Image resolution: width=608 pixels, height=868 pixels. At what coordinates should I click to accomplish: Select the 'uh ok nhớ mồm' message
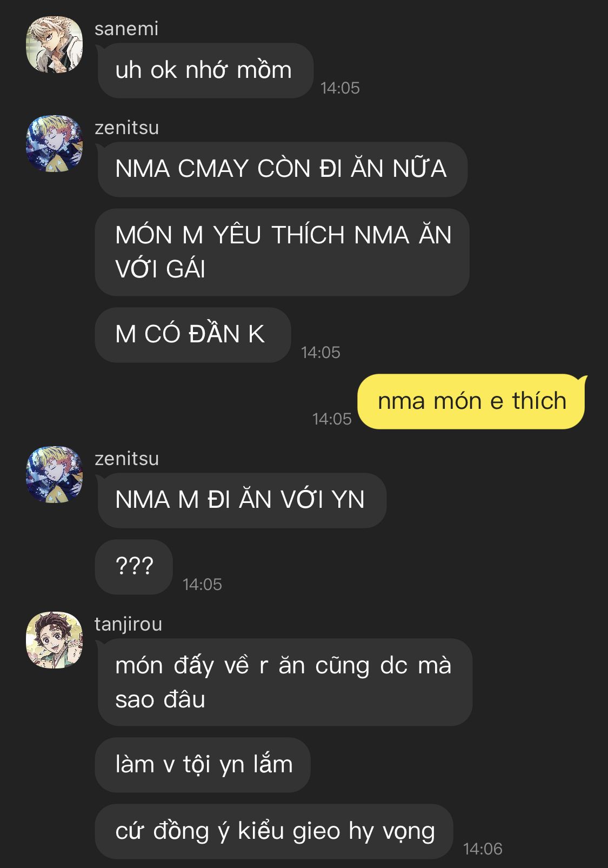click(205, 70)
